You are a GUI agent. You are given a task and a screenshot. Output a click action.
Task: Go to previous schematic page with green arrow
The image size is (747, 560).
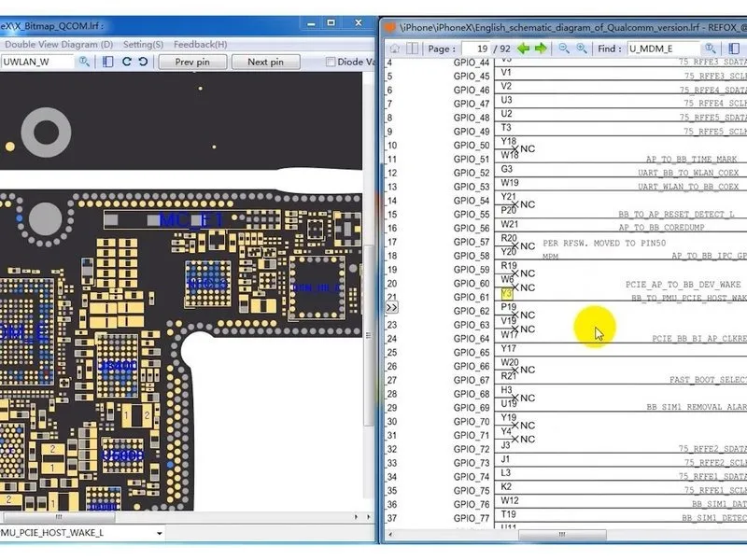[x=524, y=49]
